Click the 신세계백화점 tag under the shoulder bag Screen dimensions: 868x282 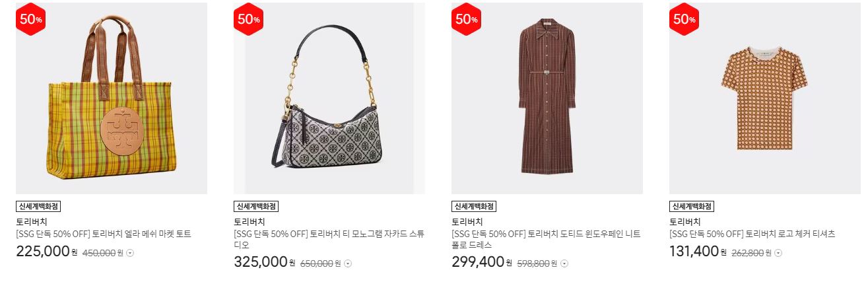(256, 206)
